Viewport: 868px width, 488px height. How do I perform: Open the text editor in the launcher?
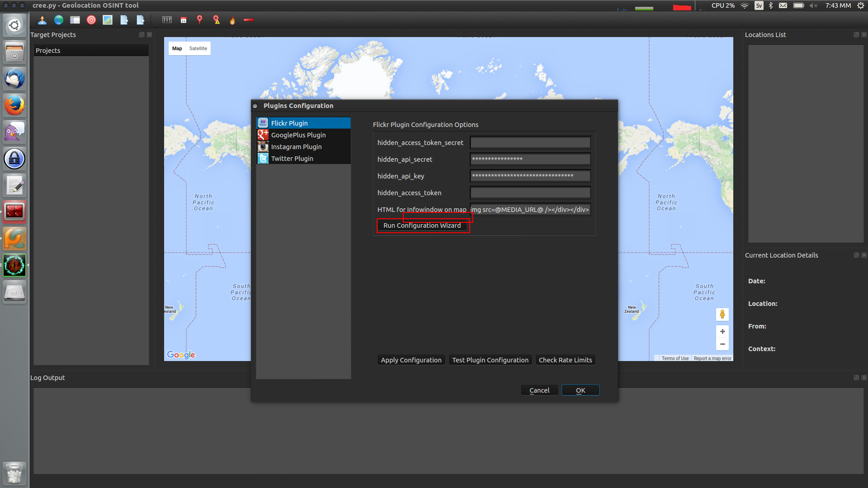point(14,185)
